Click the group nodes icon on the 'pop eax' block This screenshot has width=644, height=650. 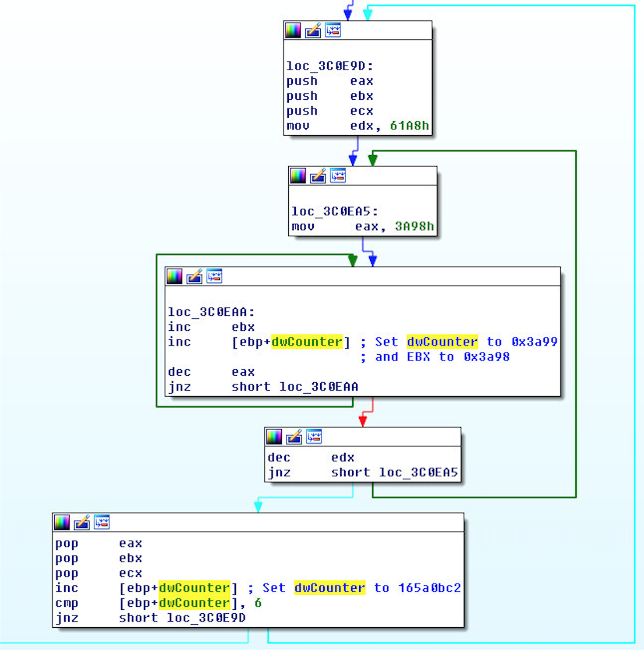coord(101,522)
